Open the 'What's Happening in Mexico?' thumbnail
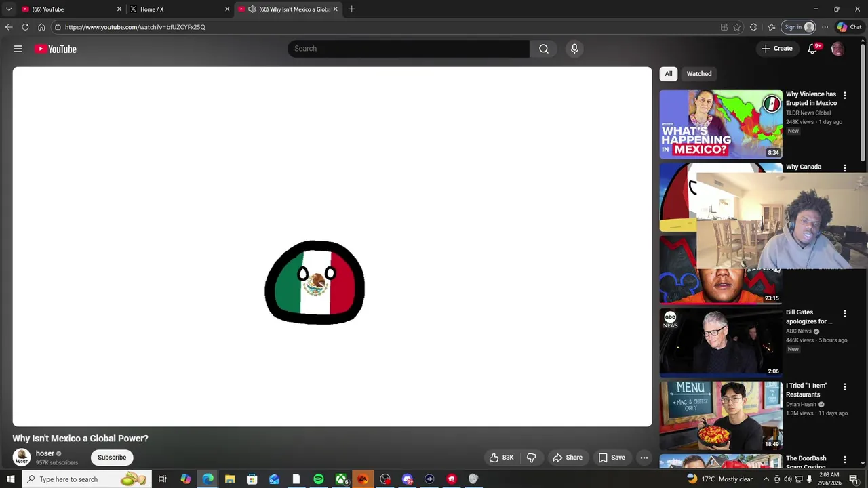Image resolution: width=868 pixels, height=488 pixels. click(x=721, y=124)
